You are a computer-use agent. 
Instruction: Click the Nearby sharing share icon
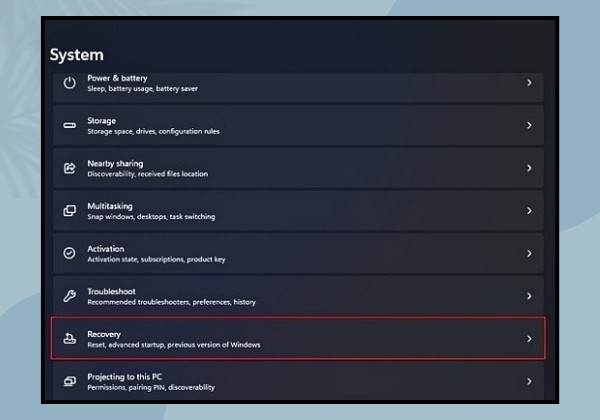(69, 168)
